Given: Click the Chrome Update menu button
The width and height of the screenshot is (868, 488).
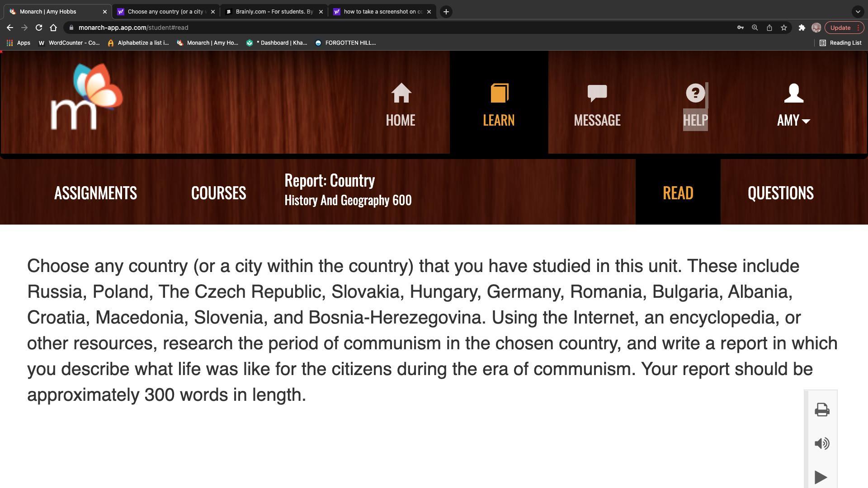Looking at the screenshot, I should [x=844, y=28].
